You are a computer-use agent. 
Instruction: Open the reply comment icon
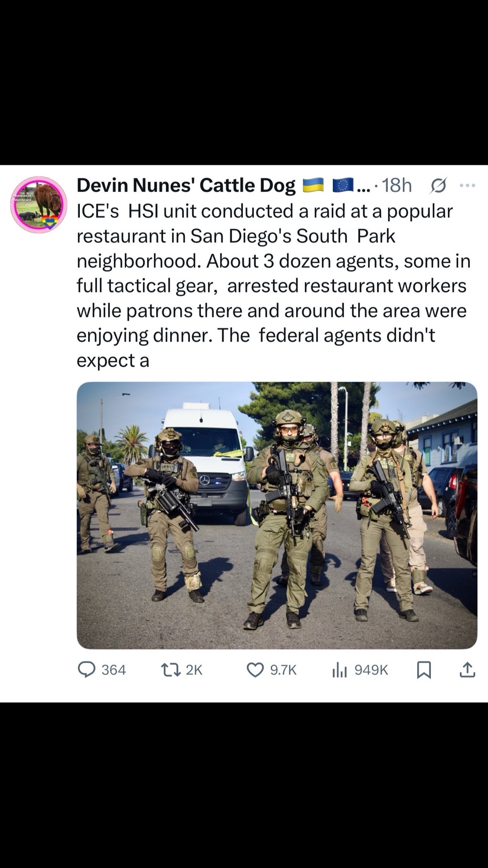coord(86,670)
